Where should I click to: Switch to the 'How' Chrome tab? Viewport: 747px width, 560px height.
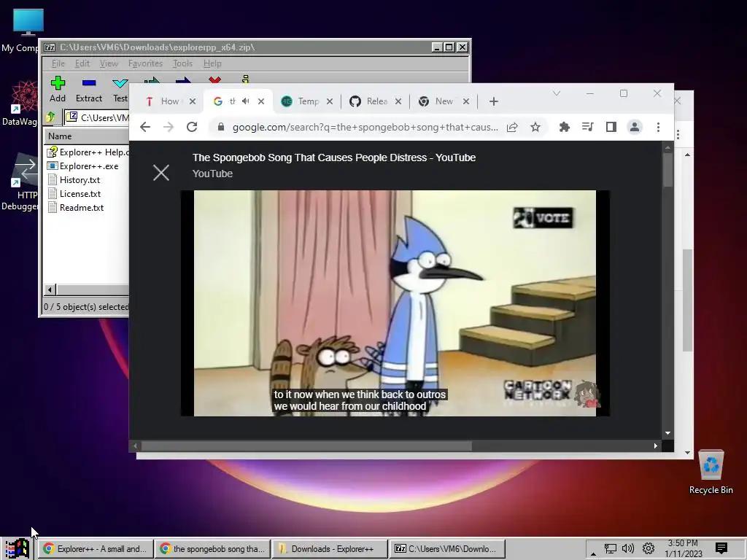(169, 101)
